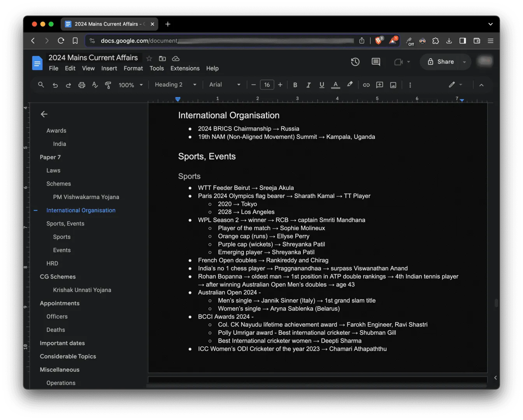This screenshot has width=523, height=420.
Task: Open version history clock icon
Action: coord(355,62)
